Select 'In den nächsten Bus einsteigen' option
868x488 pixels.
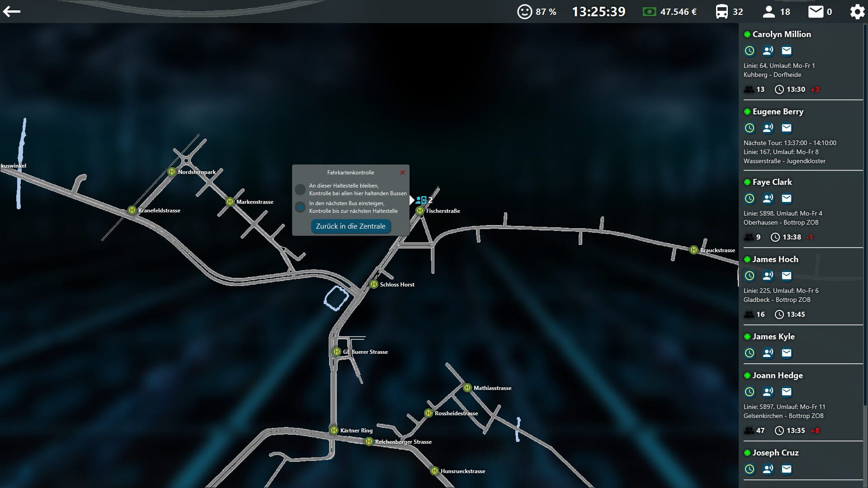pos(300,207)
